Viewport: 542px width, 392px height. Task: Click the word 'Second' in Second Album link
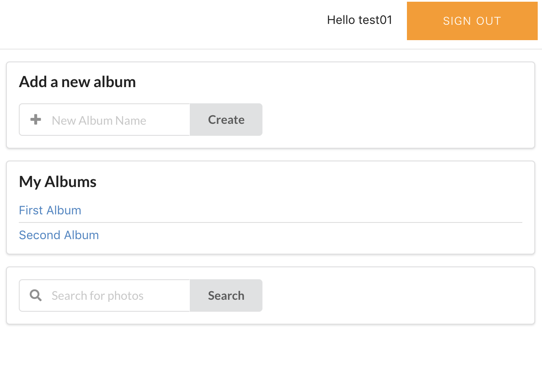(40, 235)
